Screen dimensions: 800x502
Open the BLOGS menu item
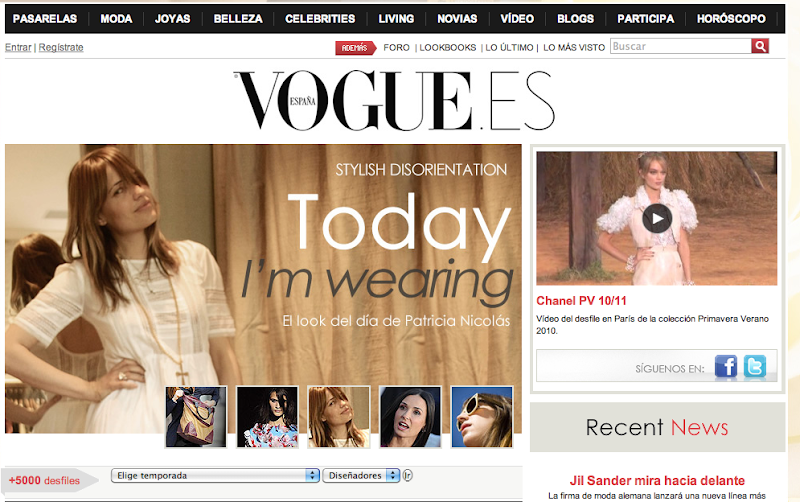[x=576, y=19]
